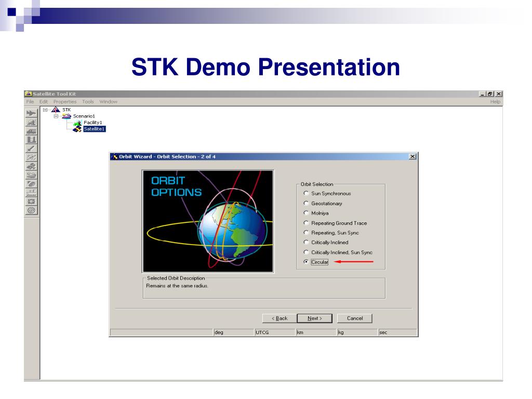Cancel the Orbit Wizard
This screenshot has height=399, width=532.
coord(354,318)
